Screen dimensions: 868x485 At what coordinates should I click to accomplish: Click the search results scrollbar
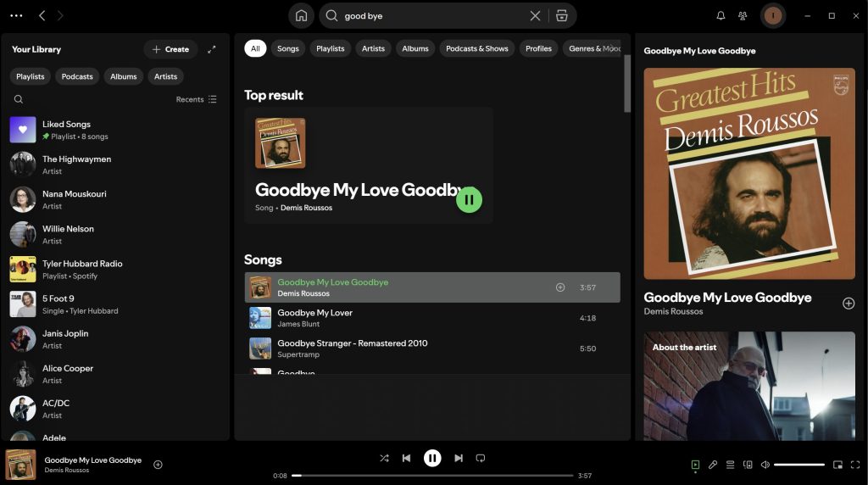(627, 83)
